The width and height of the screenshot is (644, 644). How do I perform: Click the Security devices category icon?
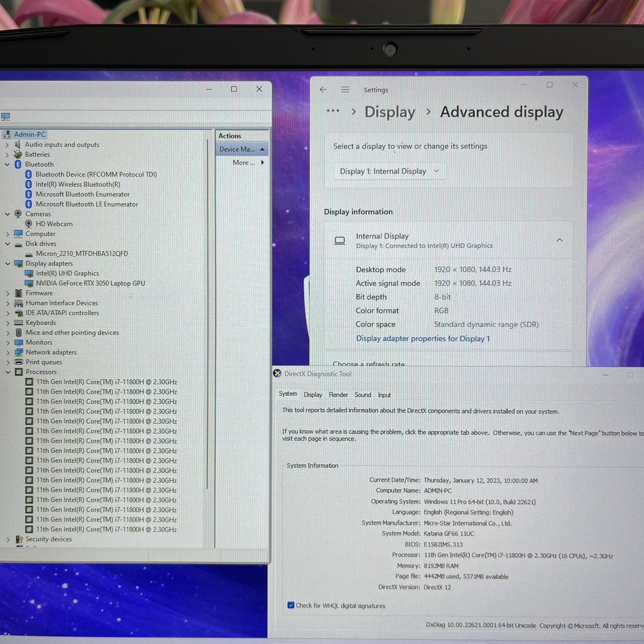click(19, 540)
